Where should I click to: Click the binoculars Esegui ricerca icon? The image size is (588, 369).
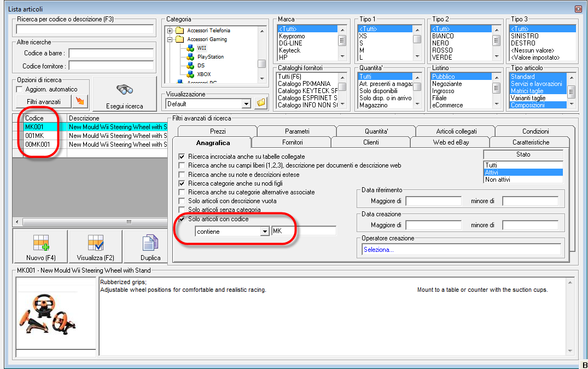pos(125,90)
